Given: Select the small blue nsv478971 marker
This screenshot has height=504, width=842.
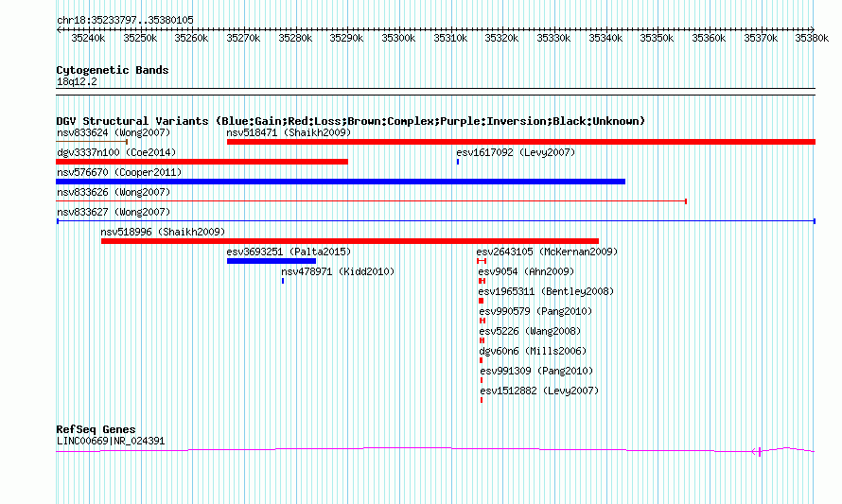Looking at the screenshot, I should 283,281.
